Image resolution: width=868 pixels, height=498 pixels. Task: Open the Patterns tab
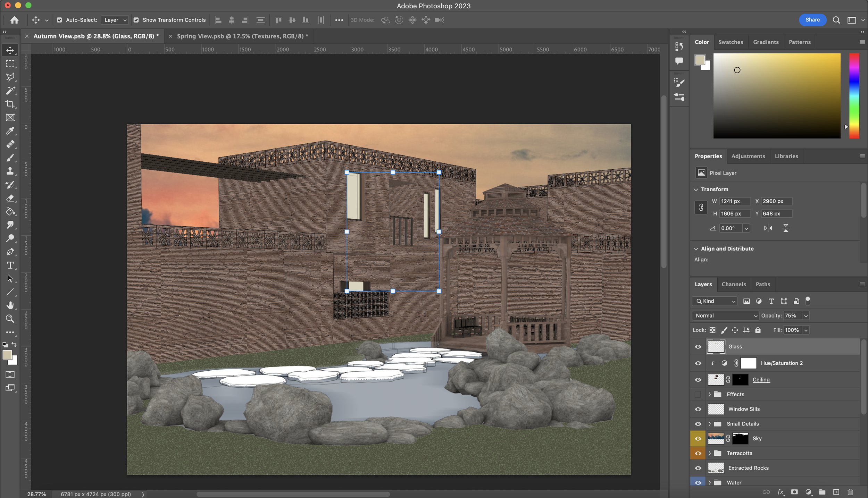(799, 42)
